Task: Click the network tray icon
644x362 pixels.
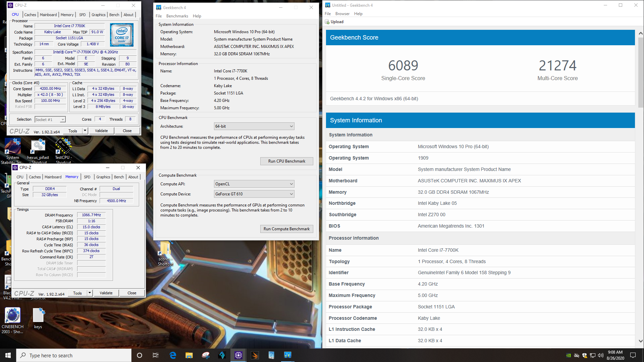Action: point(593,355)
